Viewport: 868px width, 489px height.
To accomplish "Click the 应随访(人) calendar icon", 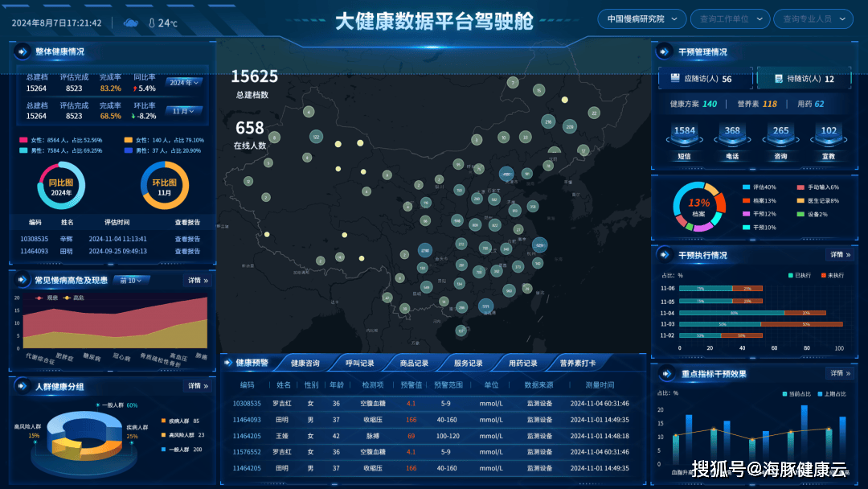I will click(x=674, y=79).
